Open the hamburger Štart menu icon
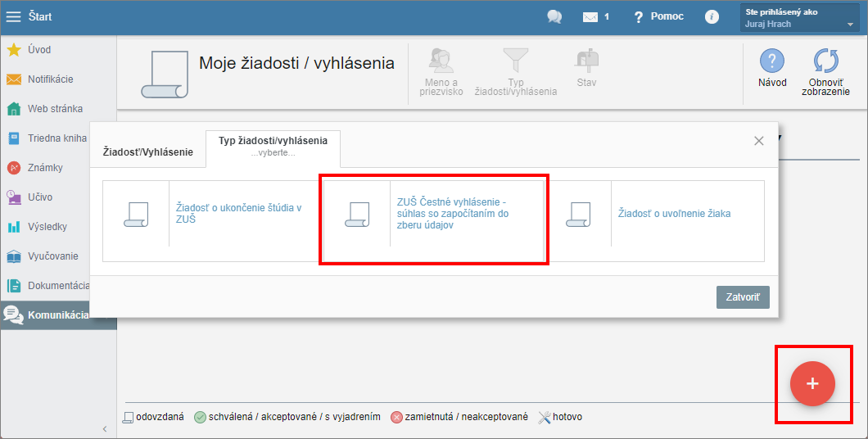This screenshot has height=439, width=868. pos(13,16)
